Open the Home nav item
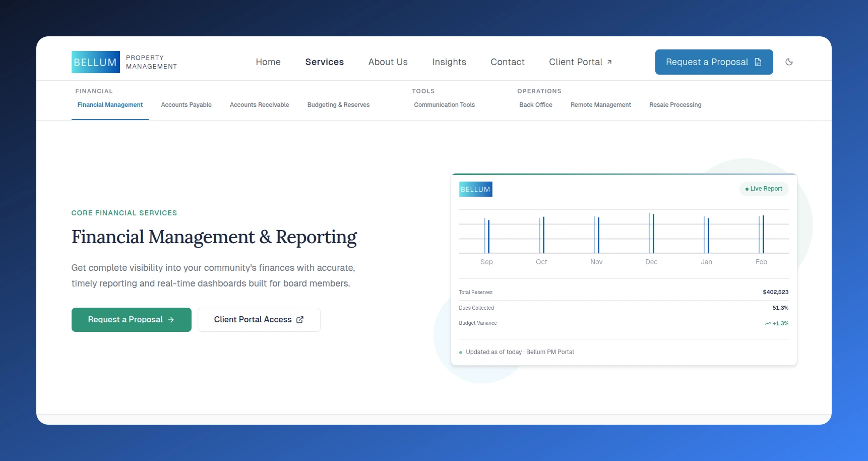868x461 pixels. [268, 62]
